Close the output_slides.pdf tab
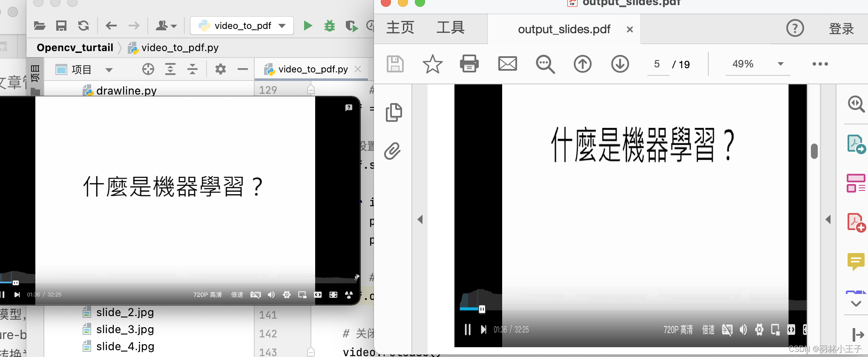868x357 pixels. [630, 29]
